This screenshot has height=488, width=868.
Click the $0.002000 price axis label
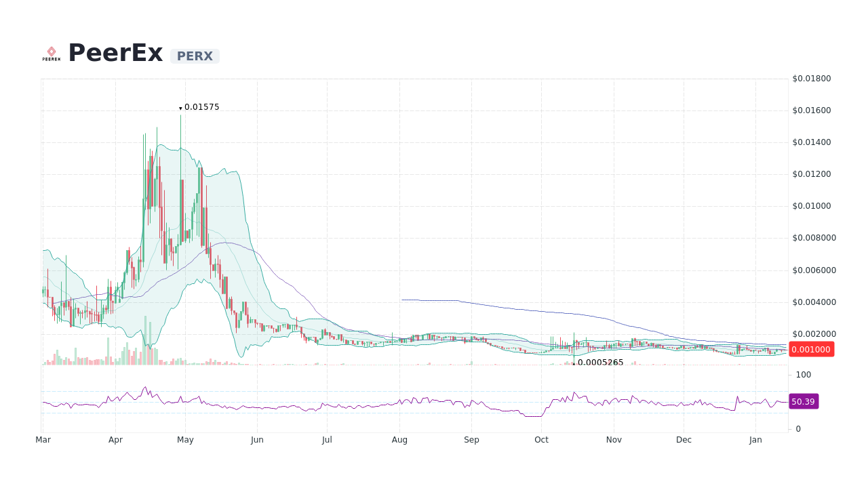point(814,334)
